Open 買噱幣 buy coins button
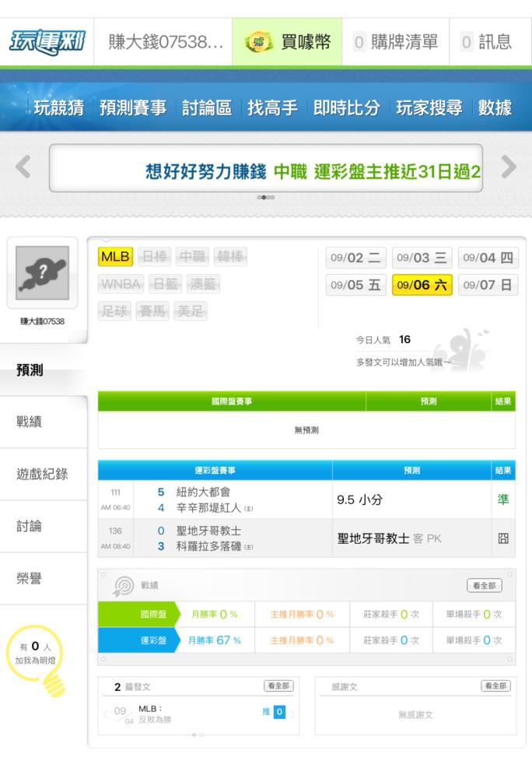This screenshot has width=532, height=778. tap(287, 42)
